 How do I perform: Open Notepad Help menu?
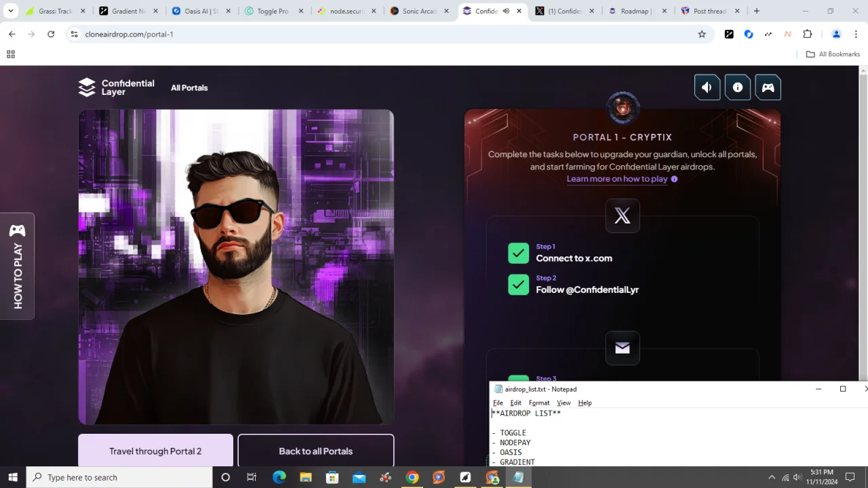[585, 403]
